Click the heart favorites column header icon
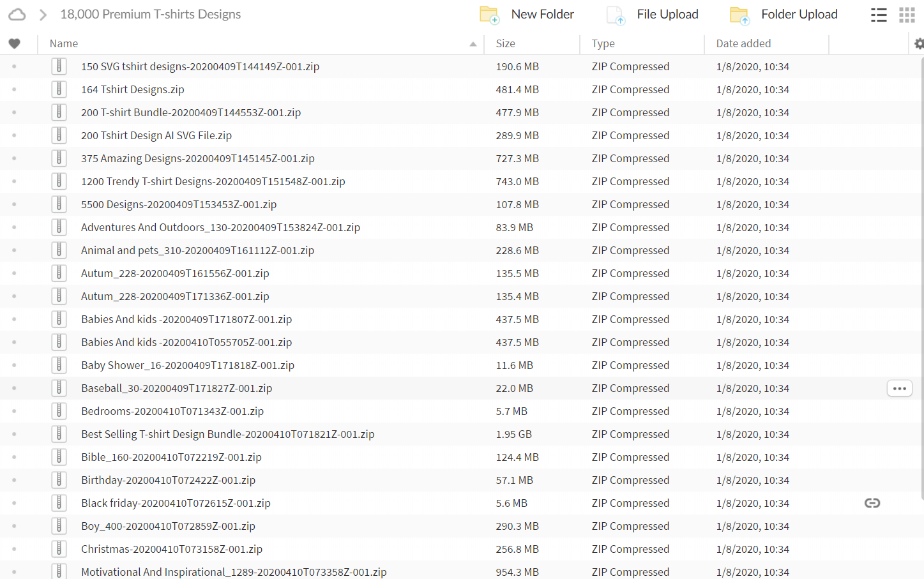 pos(14,43)
